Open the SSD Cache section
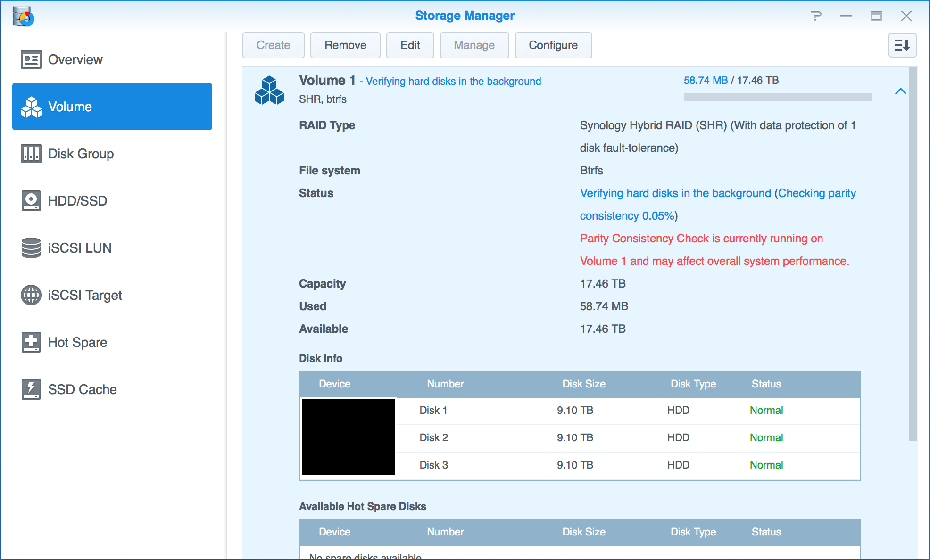930x560 pixels. pos(112,389)
